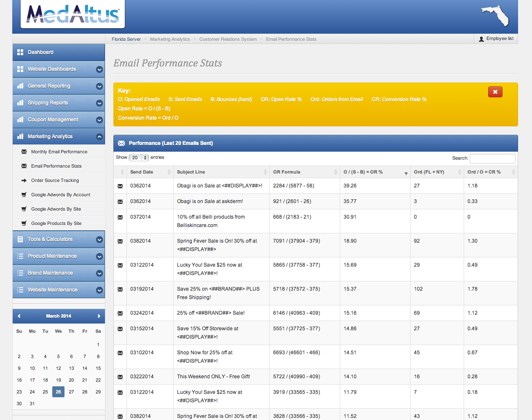
Task: Close the yellow Key info box
Action: pyautogui.click(x=495, y=92)
